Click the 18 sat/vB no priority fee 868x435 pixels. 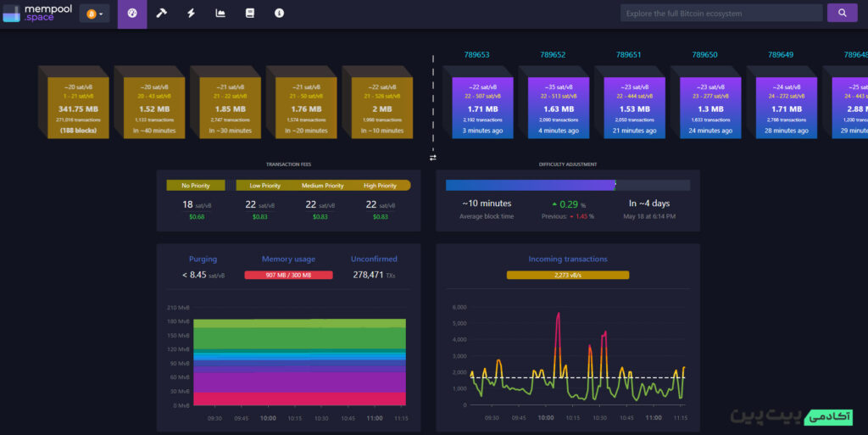click(197, 204)
